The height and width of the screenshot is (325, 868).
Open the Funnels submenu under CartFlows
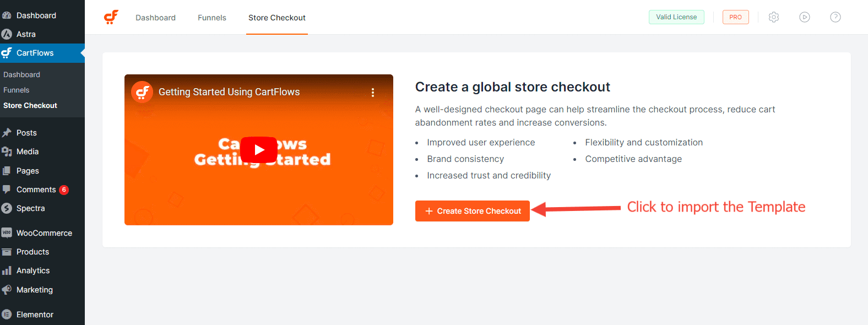tap(17, 90)
